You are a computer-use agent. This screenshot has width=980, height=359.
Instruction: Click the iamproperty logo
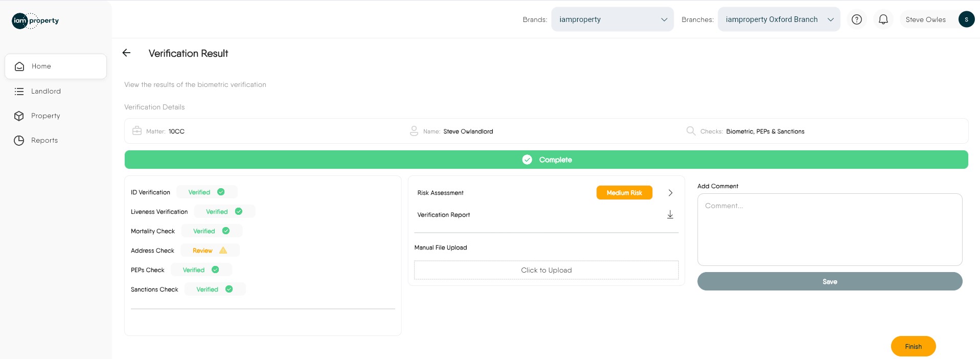(35, 20)
